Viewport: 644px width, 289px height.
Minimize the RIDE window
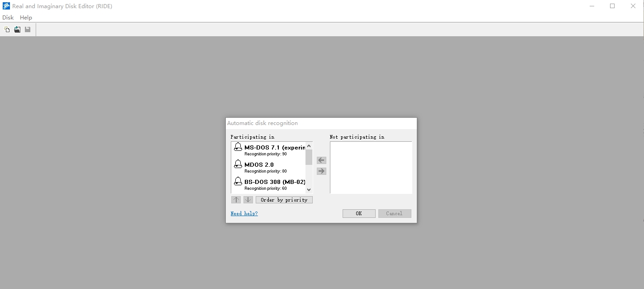click(x=592, y=6)
